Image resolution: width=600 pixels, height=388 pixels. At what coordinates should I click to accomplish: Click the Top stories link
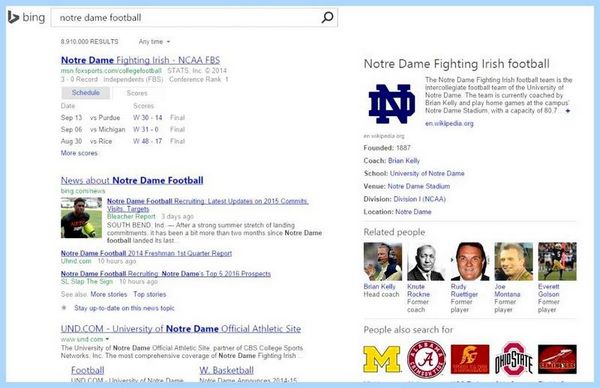[x=150, y=294]
